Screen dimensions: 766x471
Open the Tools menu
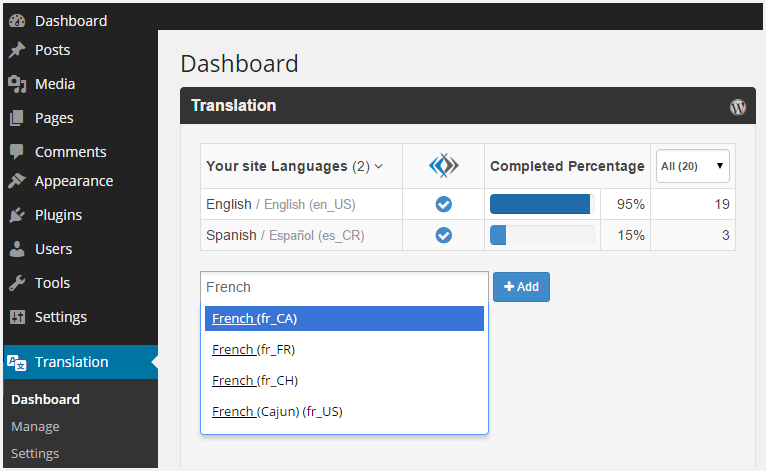pos(52,283)
